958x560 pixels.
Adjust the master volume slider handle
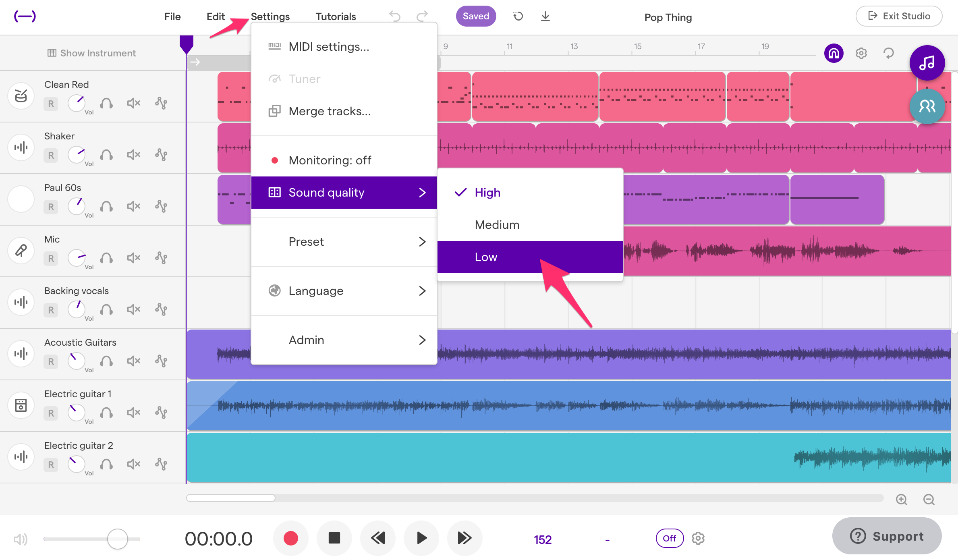pyautogui.click(x=117, y=539)
